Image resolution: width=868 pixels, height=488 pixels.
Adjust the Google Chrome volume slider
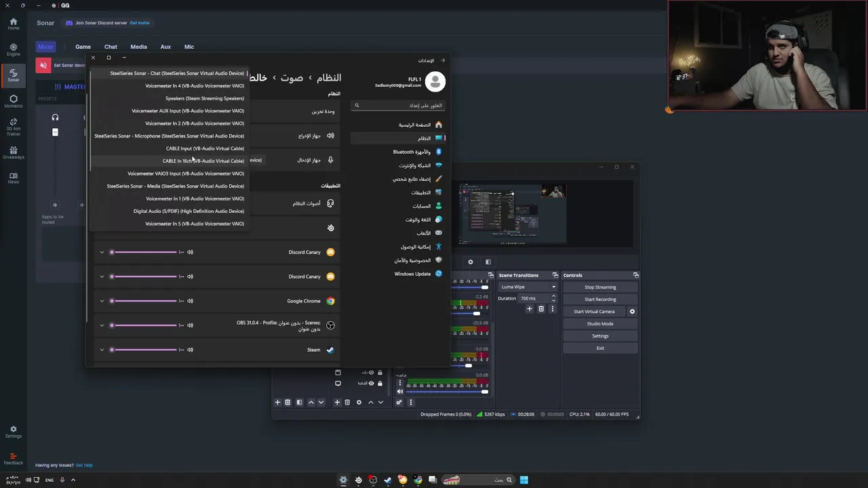143,301
